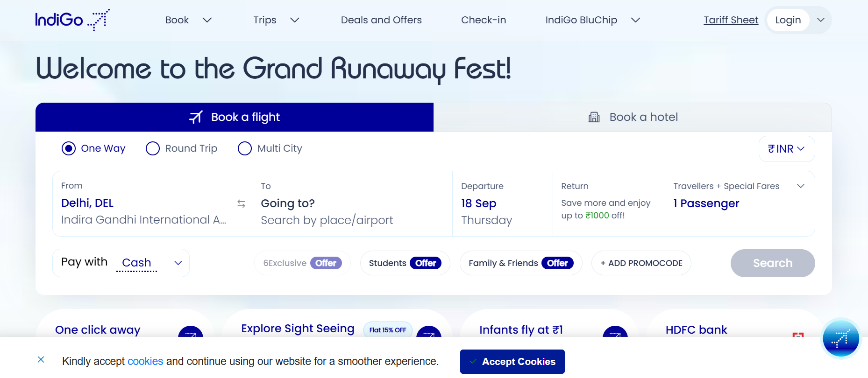Open the Tariff Sheet link

click(x=731, y=20)
